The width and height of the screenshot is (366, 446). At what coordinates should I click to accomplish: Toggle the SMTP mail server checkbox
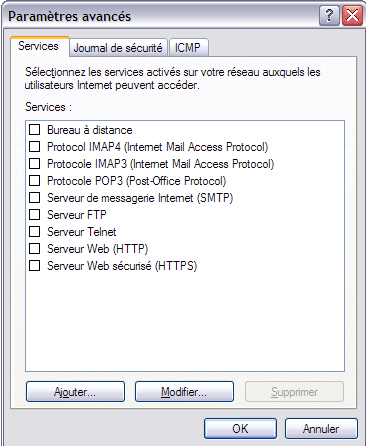coord(35,197)
